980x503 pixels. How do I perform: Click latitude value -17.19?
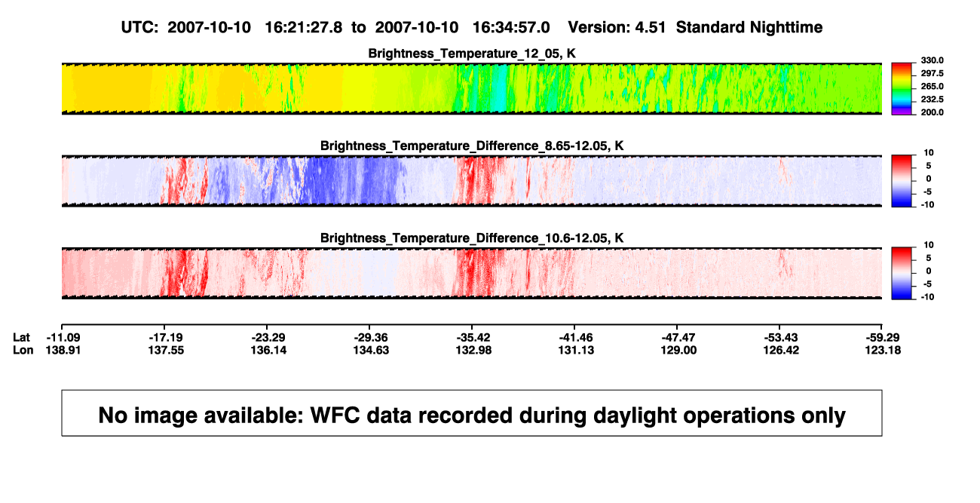(166, 337)
